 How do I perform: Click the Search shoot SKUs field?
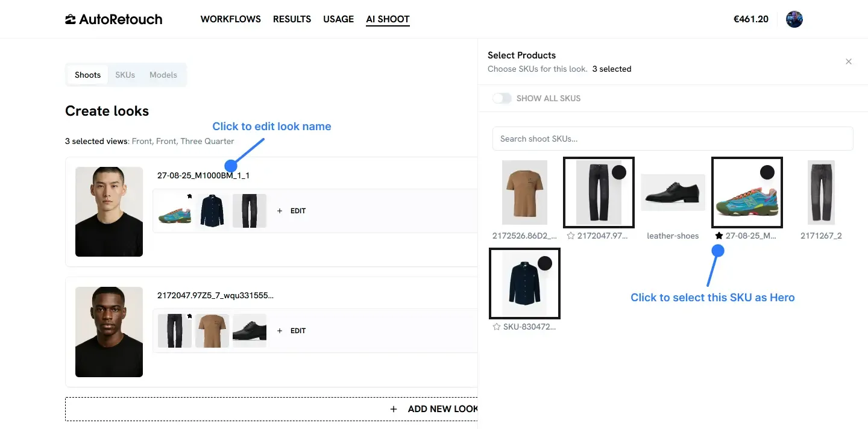click(x=673, y=139)
